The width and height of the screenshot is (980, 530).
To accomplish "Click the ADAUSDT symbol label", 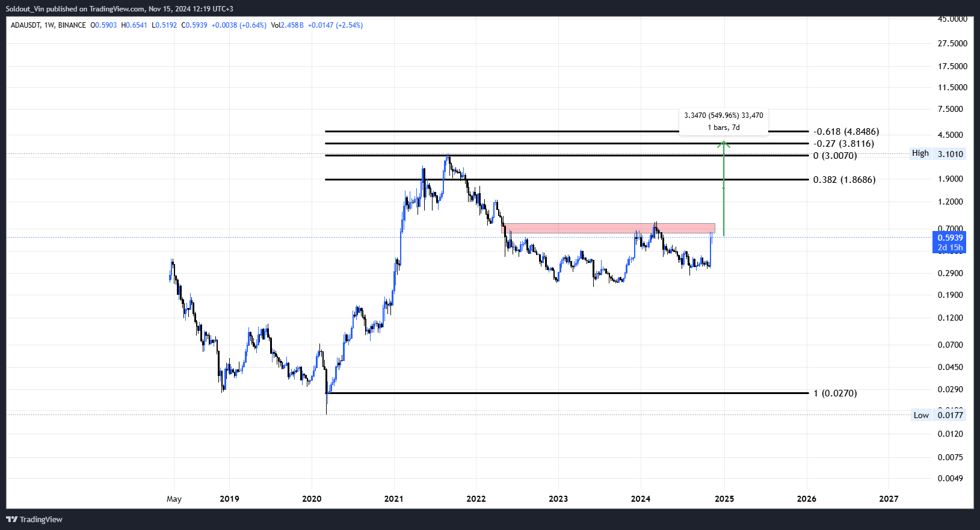I will (25, 25).
